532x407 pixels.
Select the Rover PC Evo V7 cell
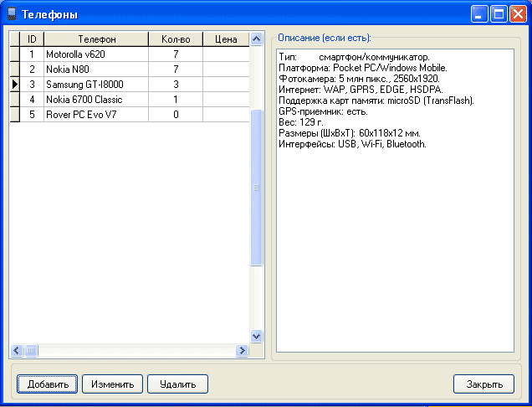tap(96, 115)
